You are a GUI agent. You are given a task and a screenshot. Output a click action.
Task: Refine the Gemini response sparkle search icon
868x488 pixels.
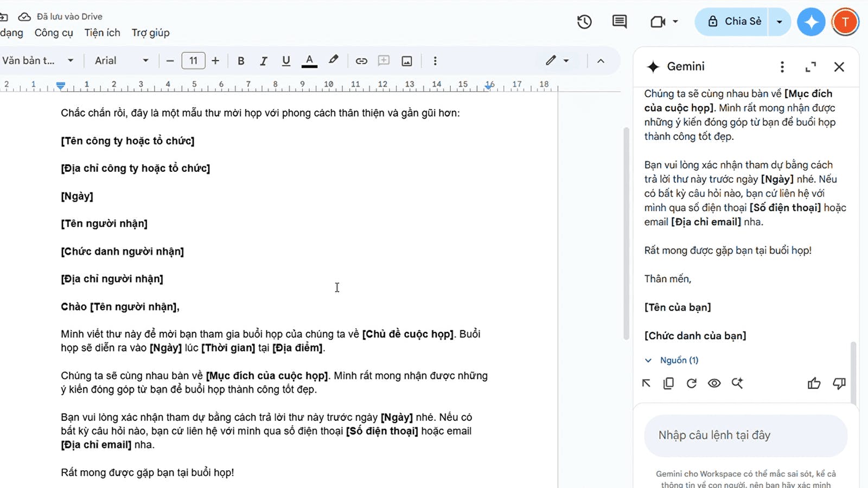[x=737, y=383]
